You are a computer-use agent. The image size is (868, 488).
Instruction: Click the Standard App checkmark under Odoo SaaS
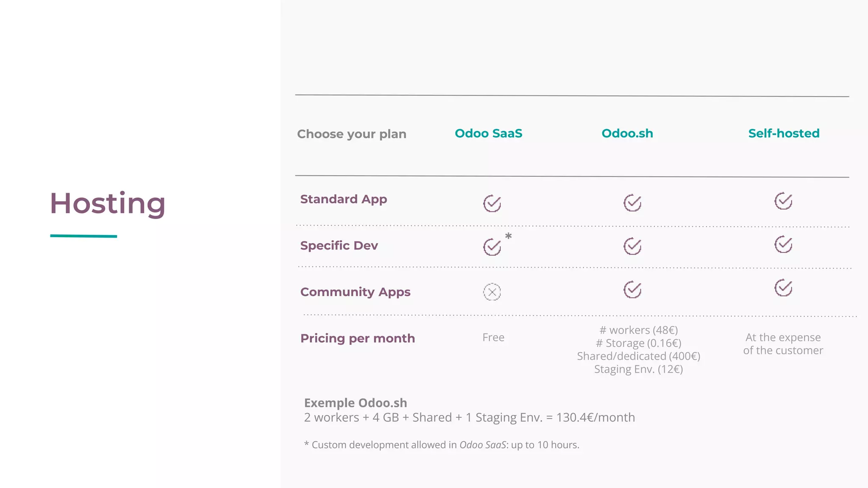[x=492, y=203]
